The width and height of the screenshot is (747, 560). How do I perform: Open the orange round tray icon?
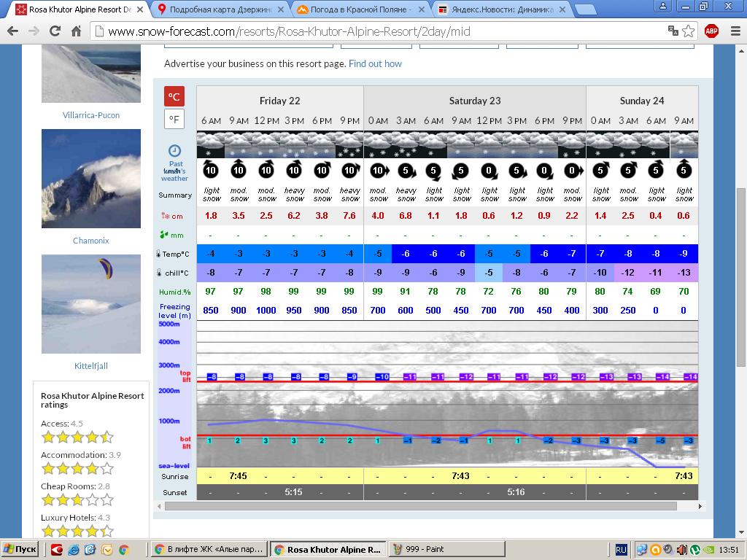click(656, 550)
